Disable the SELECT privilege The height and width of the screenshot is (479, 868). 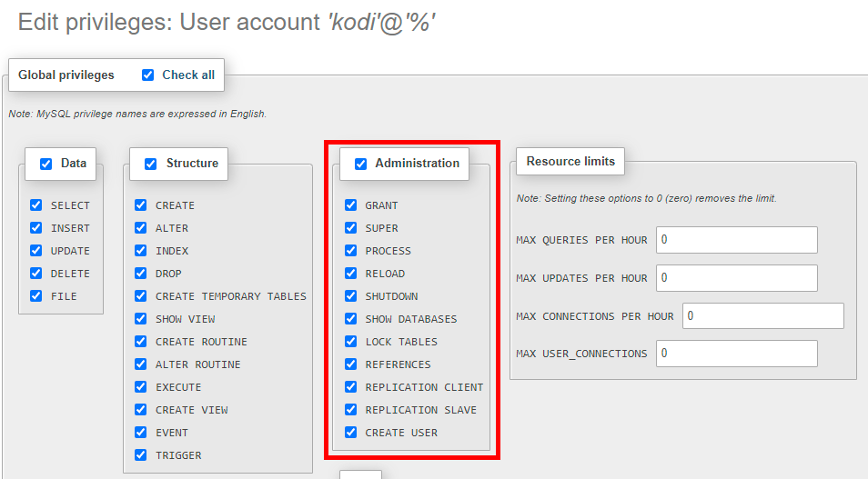(36, 205)
